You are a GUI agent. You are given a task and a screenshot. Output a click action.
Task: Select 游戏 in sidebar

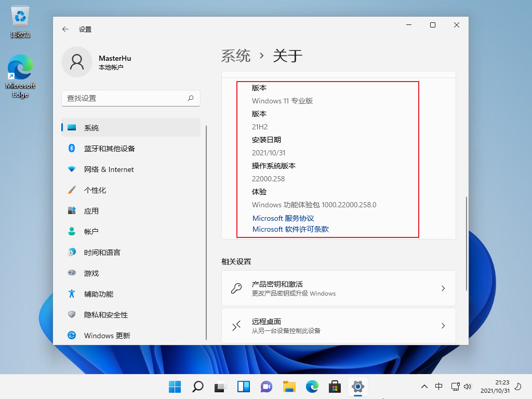point(131,273)
